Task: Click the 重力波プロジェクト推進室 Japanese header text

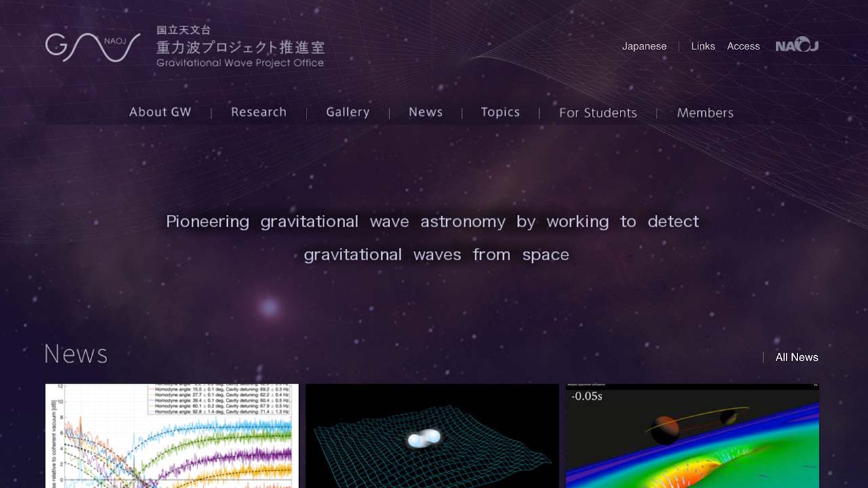Action: coord(240,47)
